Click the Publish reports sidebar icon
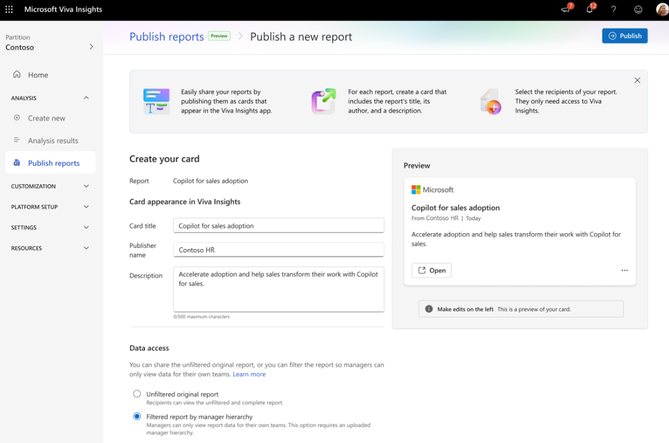This screenshot has height=443, width=669. point(17,163)
